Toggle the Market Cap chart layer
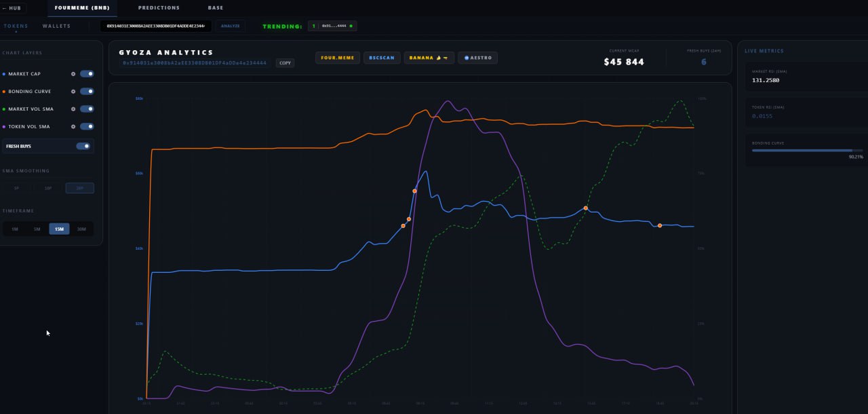Viewport: 868px width, 414px height. point(87,74)
